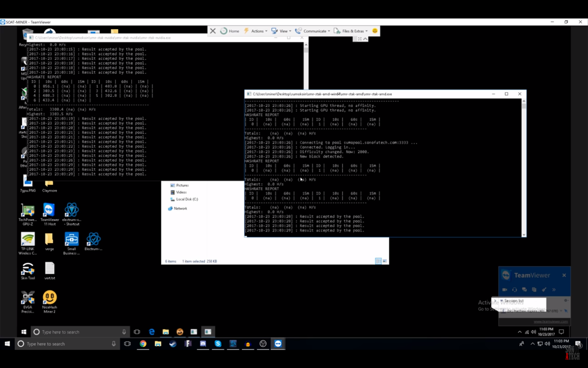Open the remote desktop Start menu

pos(24,332)
